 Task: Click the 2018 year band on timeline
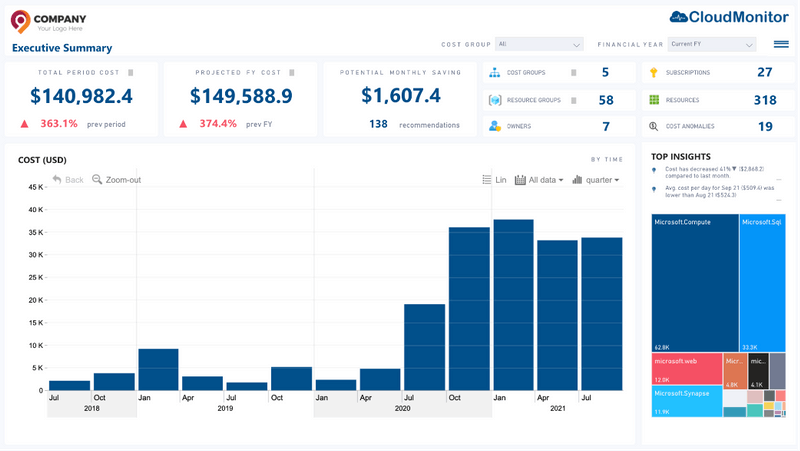pyautogui.click(x=92, y=409)
